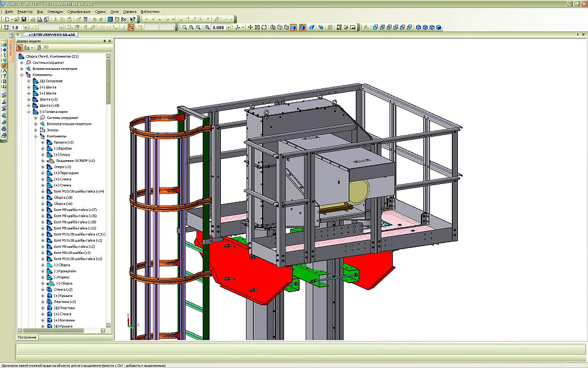The height and width of the screenshot is (368, 588).
Task: Click the model tree vertical scrollbar
Action: (x=108, y=179)
